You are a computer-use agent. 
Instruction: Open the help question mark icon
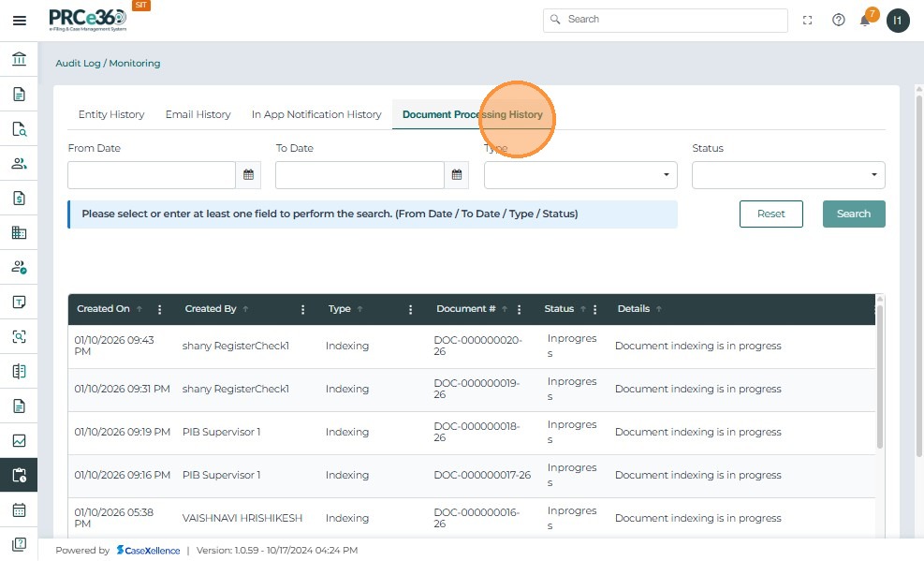[x=838, y=20]
